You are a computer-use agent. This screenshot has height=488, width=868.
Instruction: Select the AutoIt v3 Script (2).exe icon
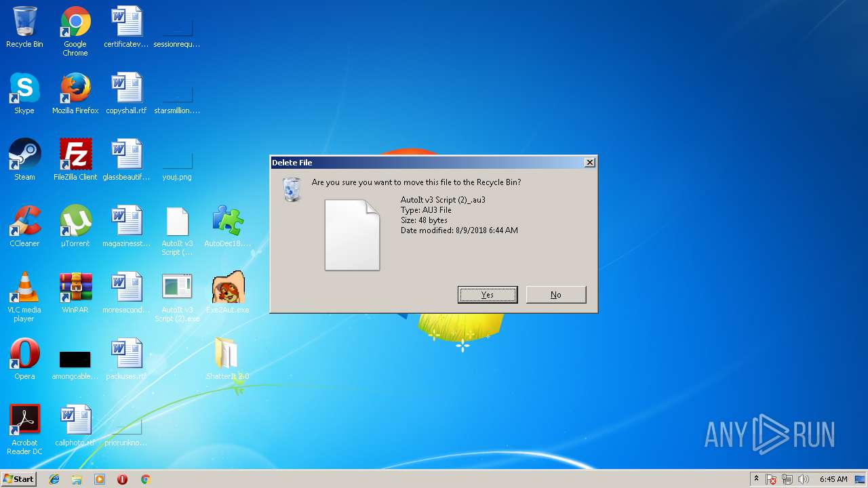tap(177, 297)
